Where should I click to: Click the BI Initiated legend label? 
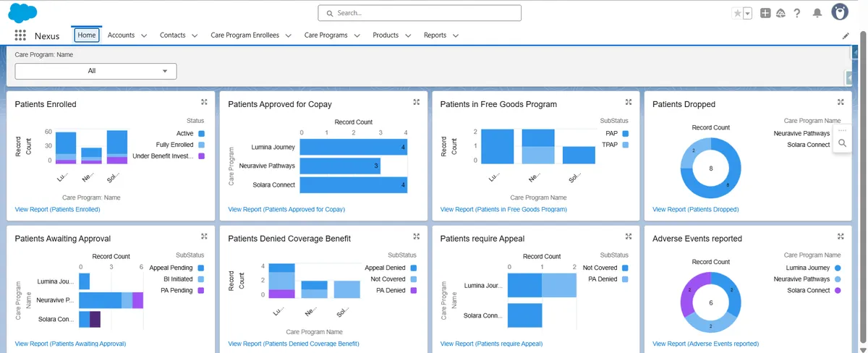176,278
